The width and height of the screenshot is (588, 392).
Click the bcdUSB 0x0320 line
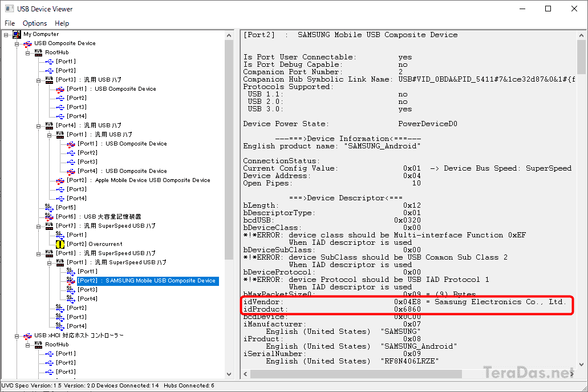point(332,220)
